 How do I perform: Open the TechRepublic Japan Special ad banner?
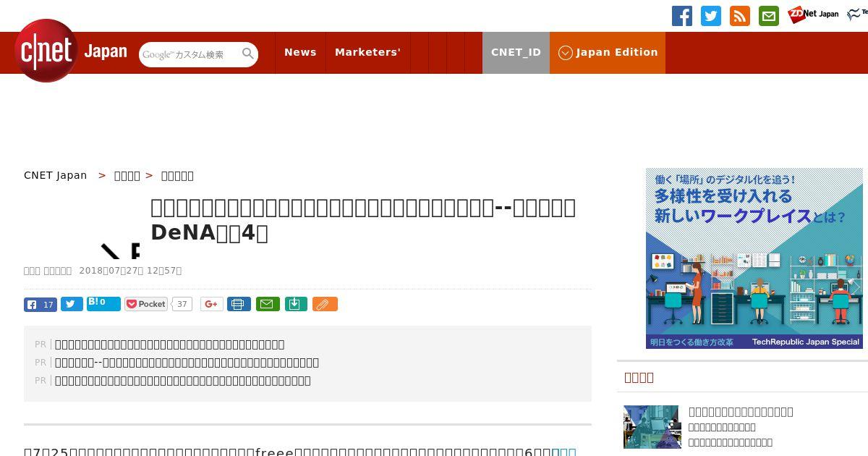click(x=754, y=258)
